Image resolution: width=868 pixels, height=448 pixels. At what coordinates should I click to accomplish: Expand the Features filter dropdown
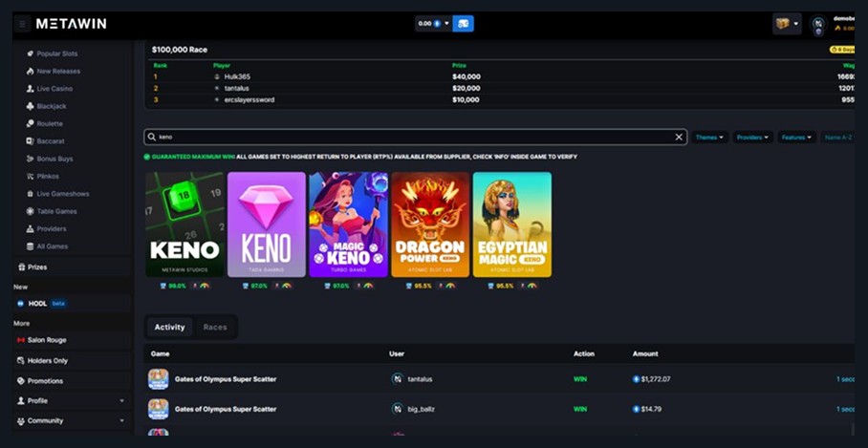point(795,138)
